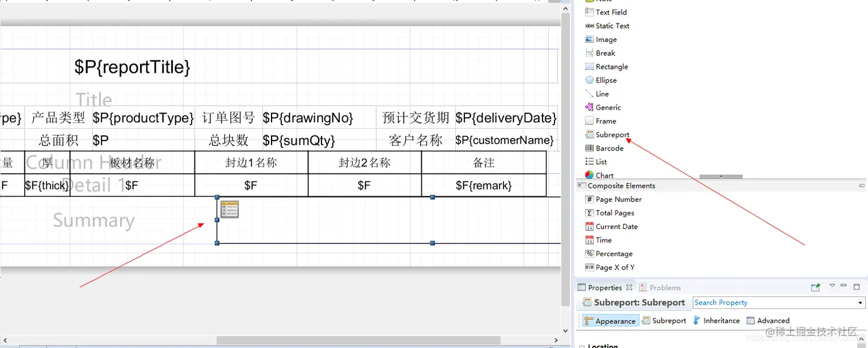Toggle the Composite Elements pin icon
The image size is (868, 348).
(x=861, y=185)
